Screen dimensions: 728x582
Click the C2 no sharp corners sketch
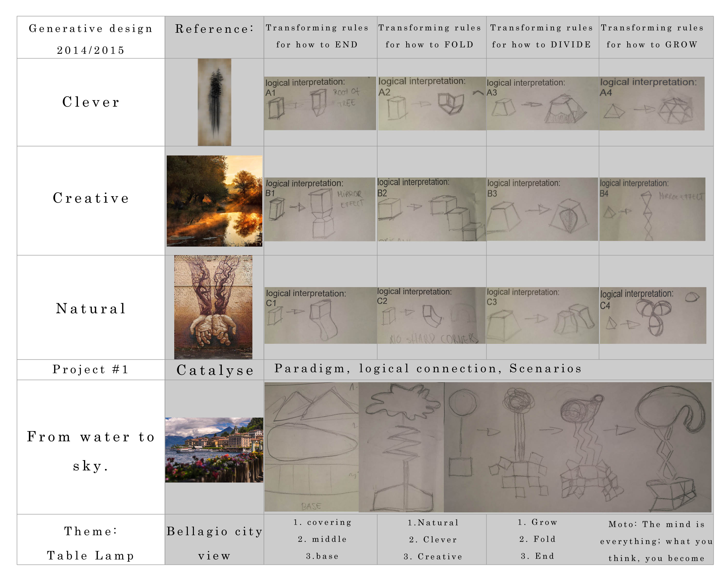pyautogui.click(x=431, y=315)
